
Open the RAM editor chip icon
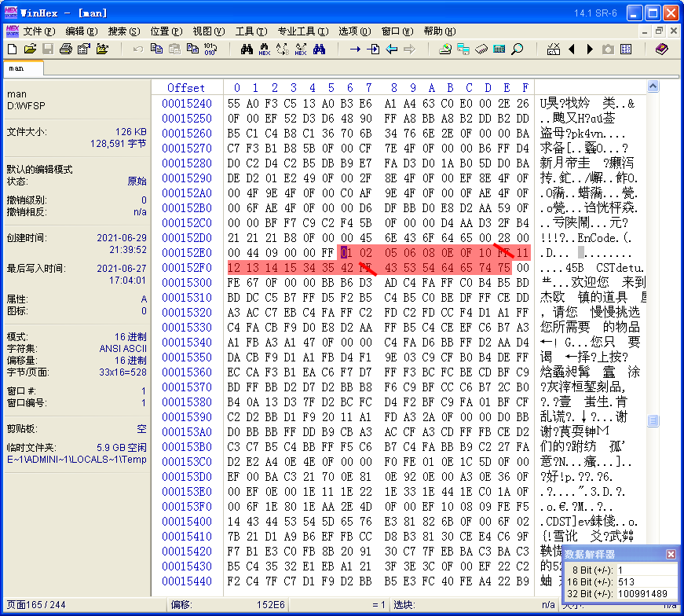[x=481, y=49]
